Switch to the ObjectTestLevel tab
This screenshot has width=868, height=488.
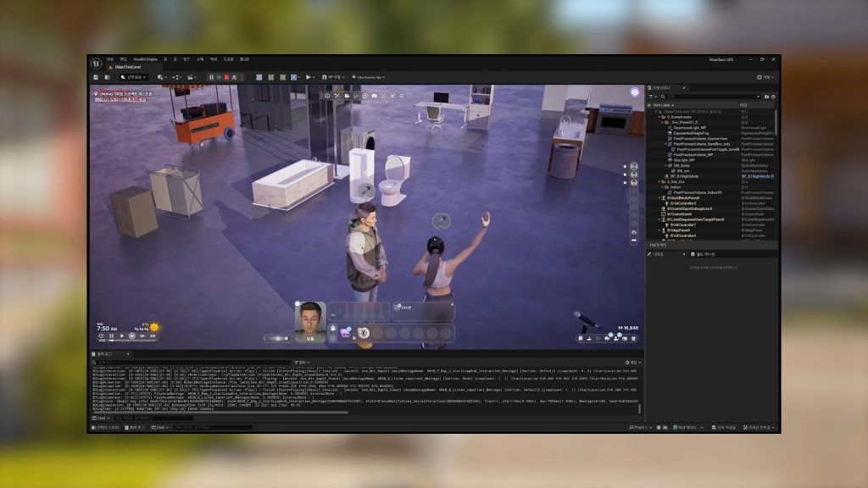[127, 68]
